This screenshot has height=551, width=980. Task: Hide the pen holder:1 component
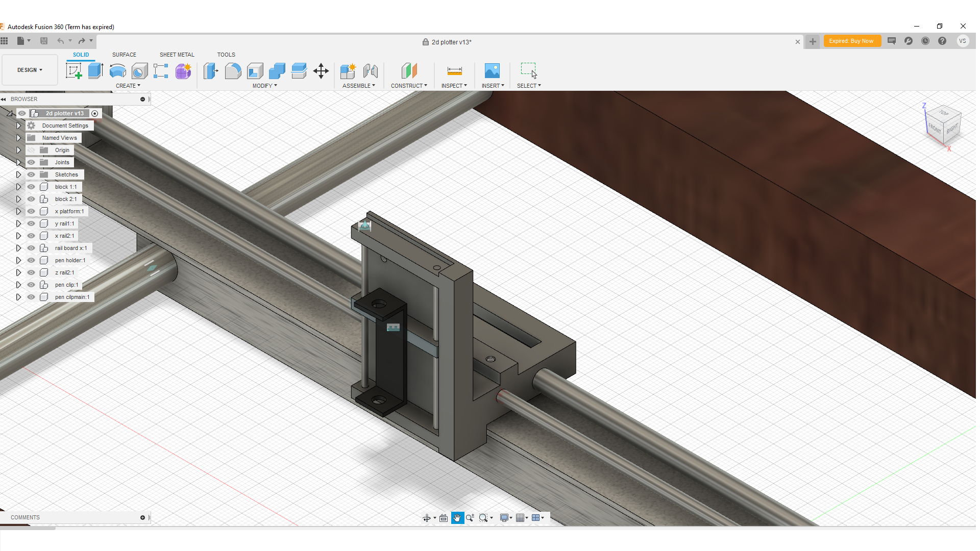point(31,260)
